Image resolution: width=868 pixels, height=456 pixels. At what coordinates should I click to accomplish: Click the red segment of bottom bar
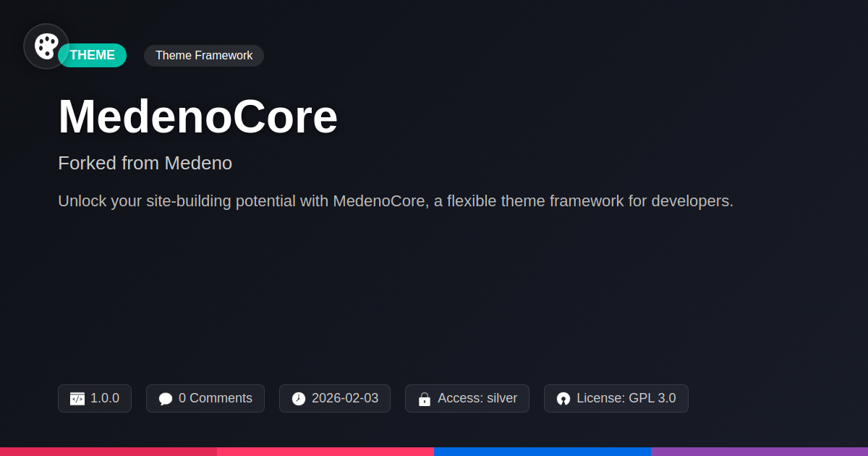click(109, 451)
